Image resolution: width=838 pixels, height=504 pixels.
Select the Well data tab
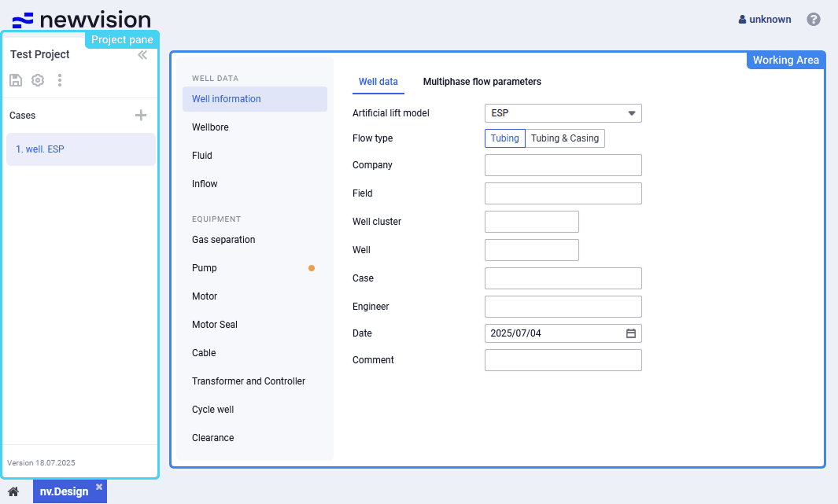378,82
